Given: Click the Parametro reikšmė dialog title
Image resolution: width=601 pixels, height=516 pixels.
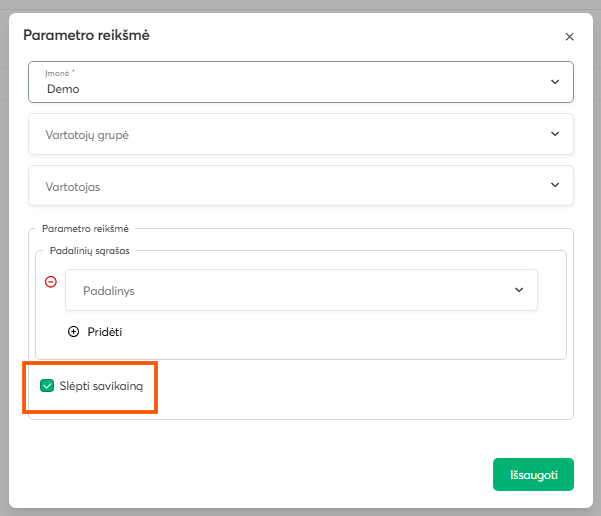Looking at the screenshot, I should [87, 36].
